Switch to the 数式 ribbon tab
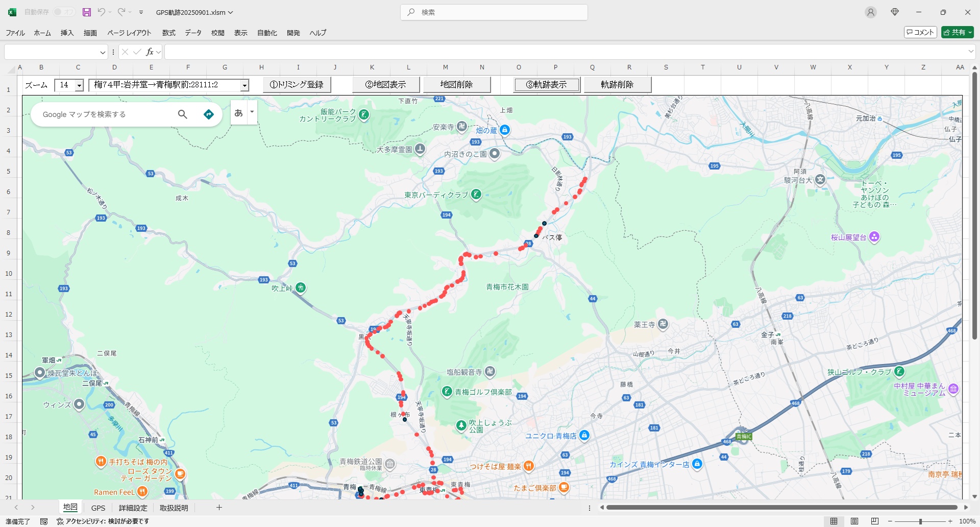The width and height of the screenshot is (980, 527). pyautogui.click(x=168, y=33)
